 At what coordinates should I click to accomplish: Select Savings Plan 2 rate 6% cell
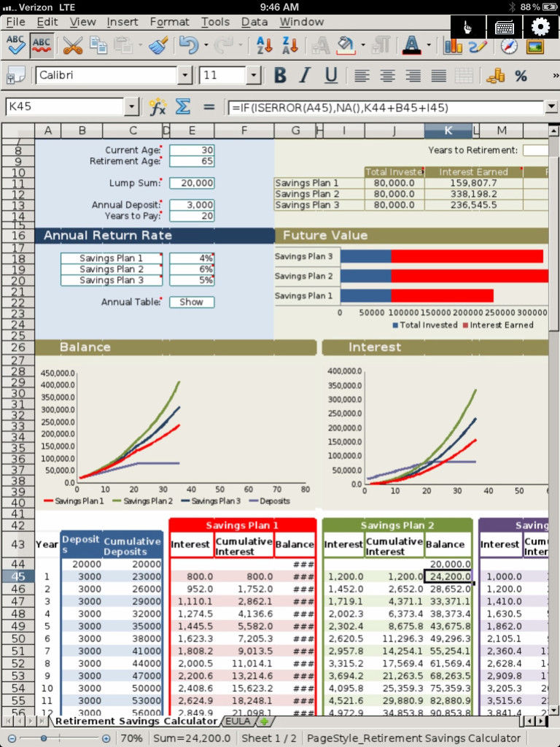(192, 269)
